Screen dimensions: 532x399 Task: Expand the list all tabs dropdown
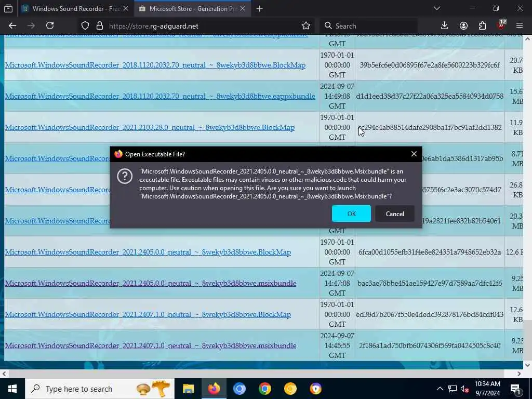[x=437, y=8]
